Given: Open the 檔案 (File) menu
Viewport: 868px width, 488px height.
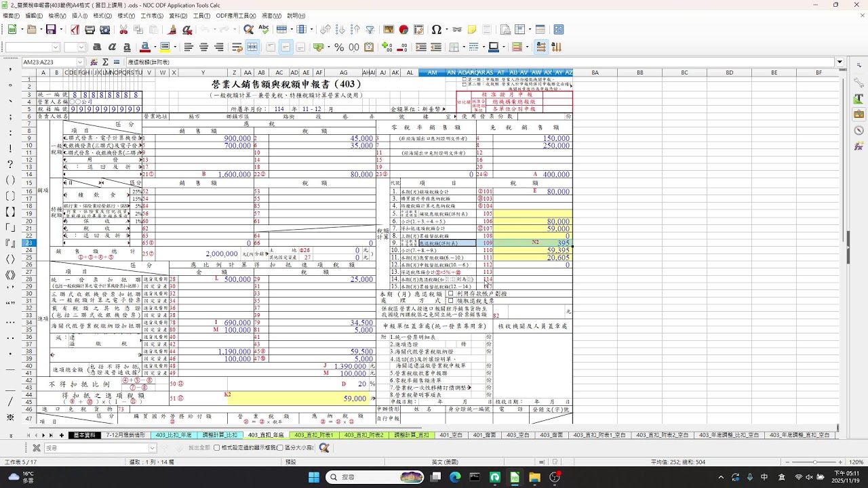Looking at the screenshot, I should pos(9,16).
